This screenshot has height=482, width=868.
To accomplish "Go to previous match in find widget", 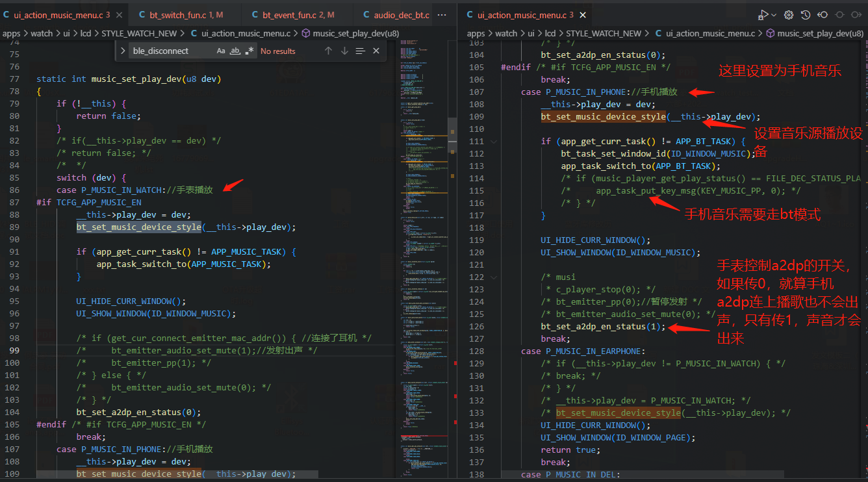I will coord(328,51).
